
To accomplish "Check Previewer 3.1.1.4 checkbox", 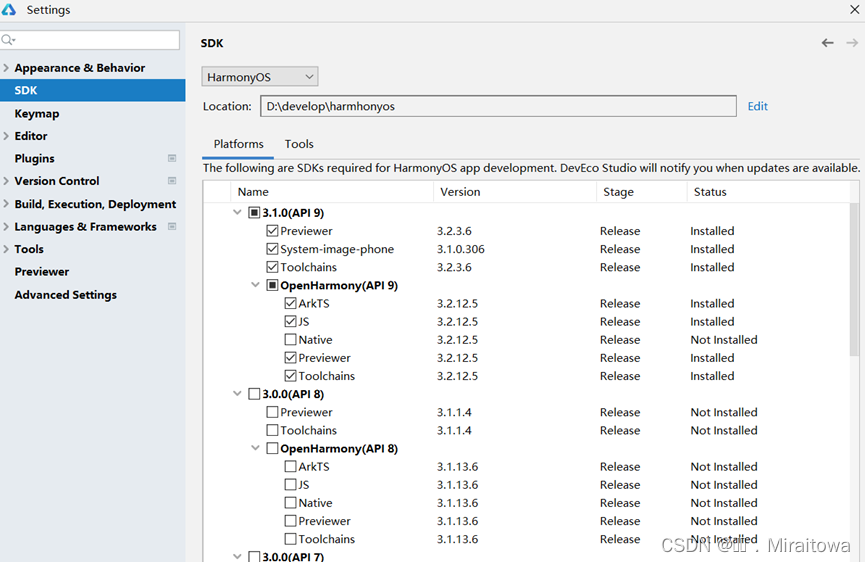I will 272,412.
